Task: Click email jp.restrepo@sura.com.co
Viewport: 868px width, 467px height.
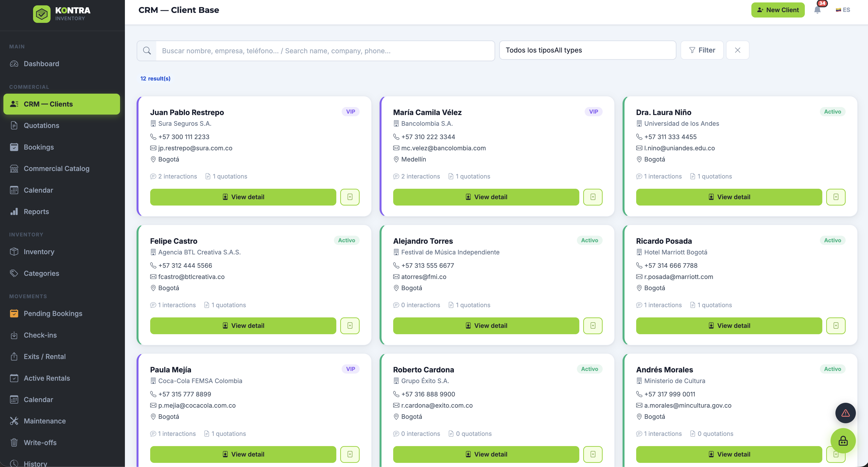Action: coord(195,148)
